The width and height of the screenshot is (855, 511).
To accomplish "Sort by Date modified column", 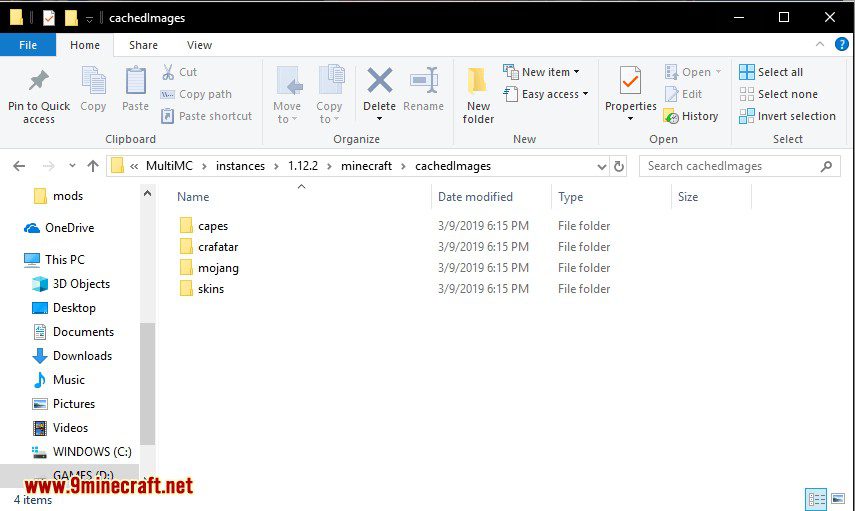I will (x=475, y=197).
